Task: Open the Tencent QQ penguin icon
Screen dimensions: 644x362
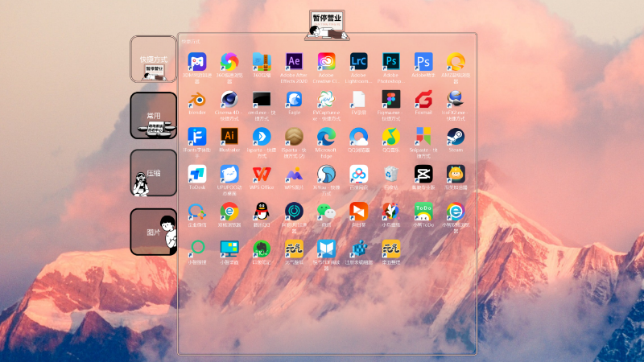Action: (x=262, y=211)
